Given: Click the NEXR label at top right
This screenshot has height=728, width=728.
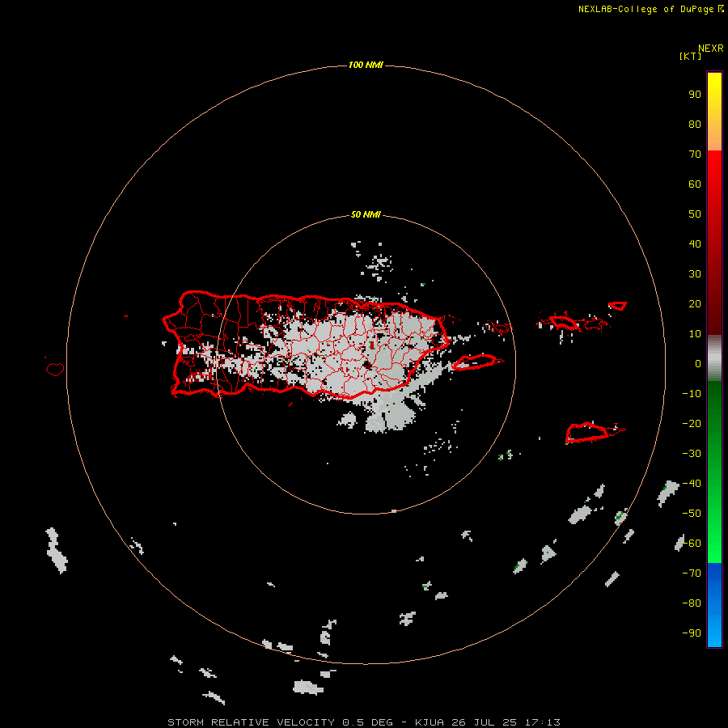Looking at the screenshot, I should pos(711,49).
